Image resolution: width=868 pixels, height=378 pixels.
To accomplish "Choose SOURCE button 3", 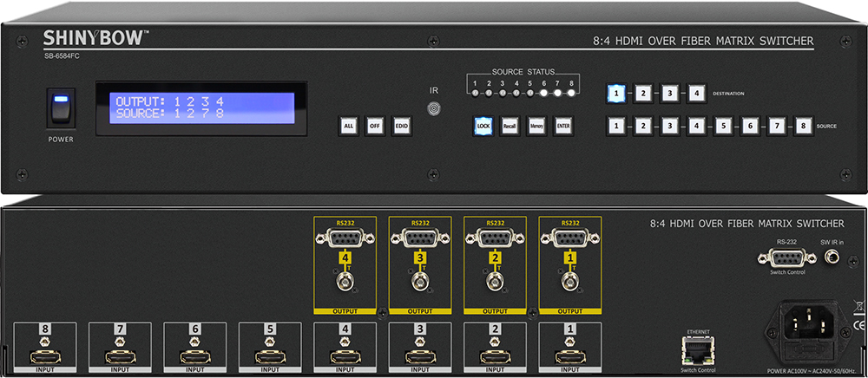I will [x=669, y=126].
